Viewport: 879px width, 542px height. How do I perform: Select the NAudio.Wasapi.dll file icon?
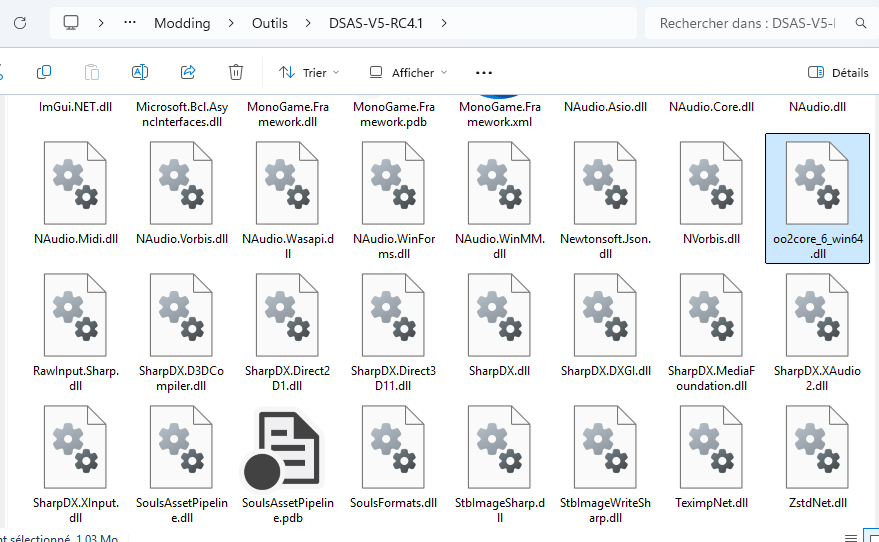pyautogui.click(x=287, y=183)
